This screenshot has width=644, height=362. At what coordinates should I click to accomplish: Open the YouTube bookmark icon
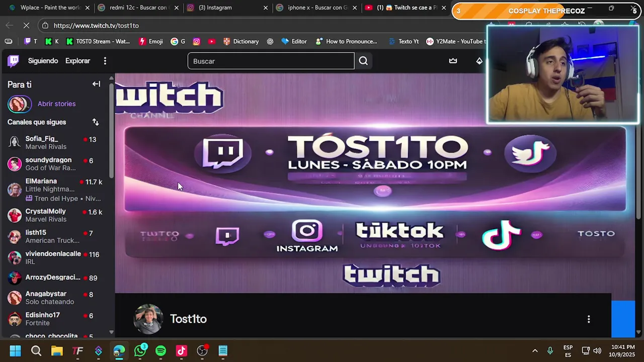[212, 41]
